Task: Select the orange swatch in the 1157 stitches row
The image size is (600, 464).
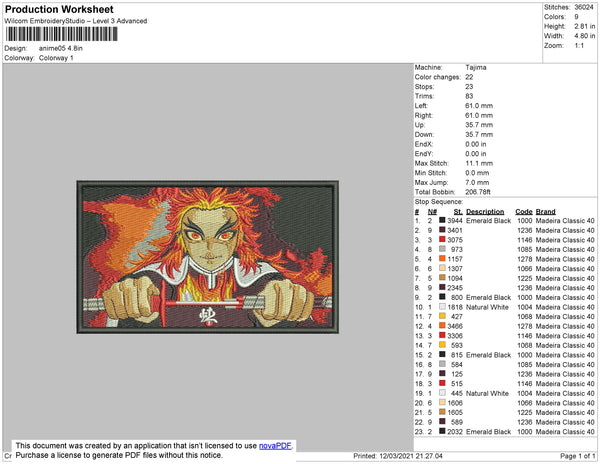Action: 442,259
